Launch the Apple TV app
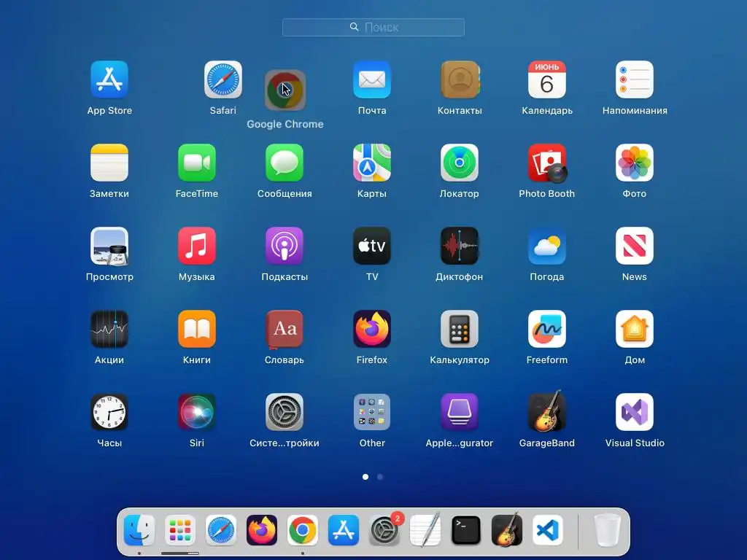The width and height of the screenshot is (747, 560). [372, 246]
